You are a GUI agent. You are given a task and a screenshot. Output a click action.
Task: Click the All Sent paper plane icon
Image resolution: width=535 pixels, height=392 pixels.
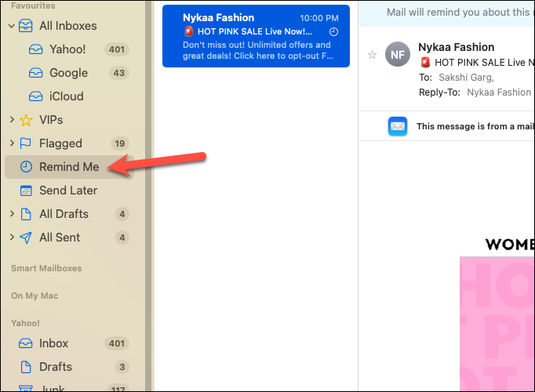click(26, 238)
